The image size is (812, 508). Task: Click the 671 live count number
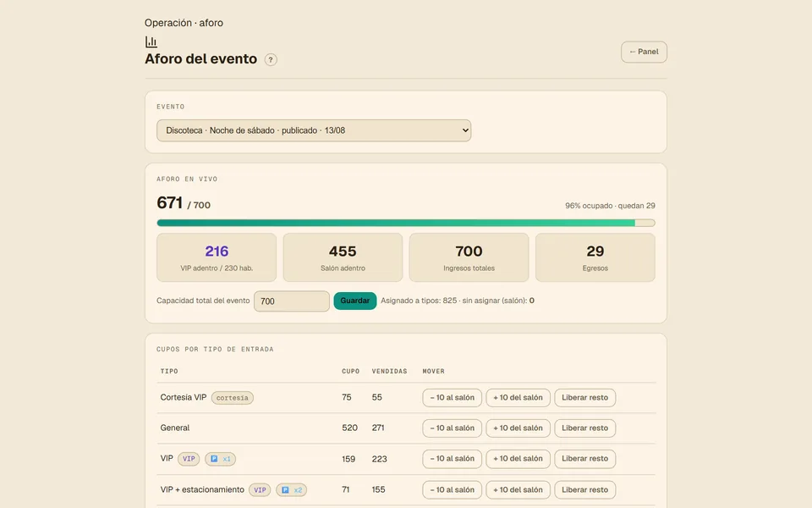pyautogui.click(x=170, y=202)
